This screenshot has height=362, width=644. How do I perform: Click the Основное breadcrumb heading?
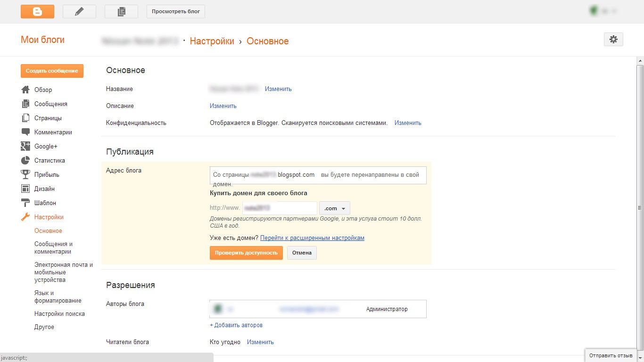click(268, 41)
